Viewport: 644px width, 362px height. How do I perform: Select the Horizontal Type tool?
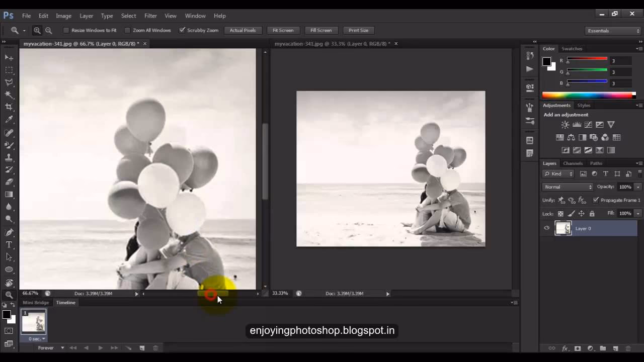coord(9,245)
